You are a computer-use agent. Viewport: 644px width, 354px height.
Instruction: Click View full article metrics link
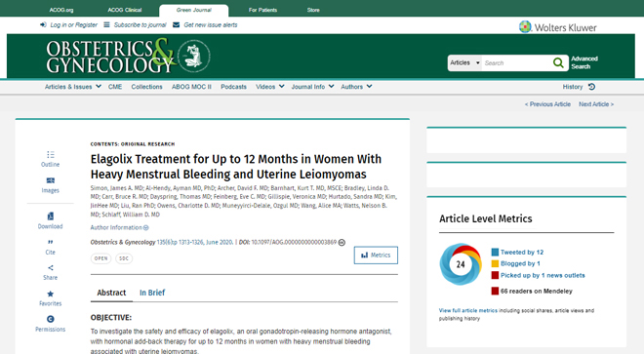467,310
